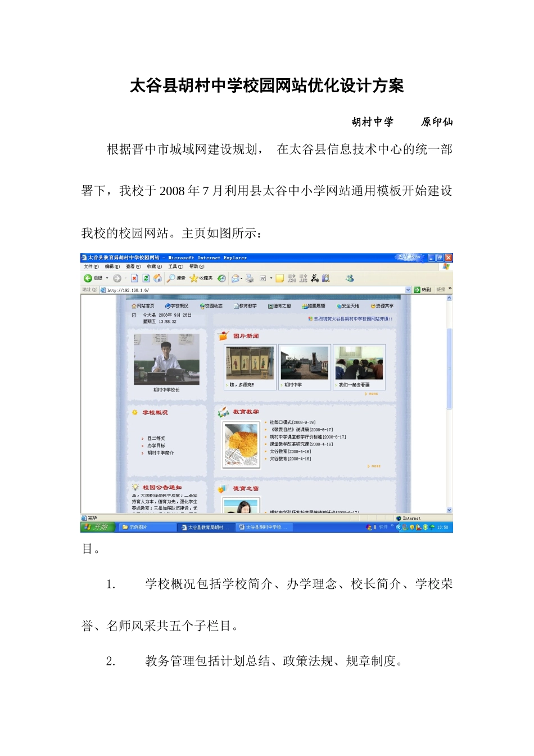Click the more link under 图片新闻 photos
Viewport: 534px width, 756px height.
tap(372, 394)
